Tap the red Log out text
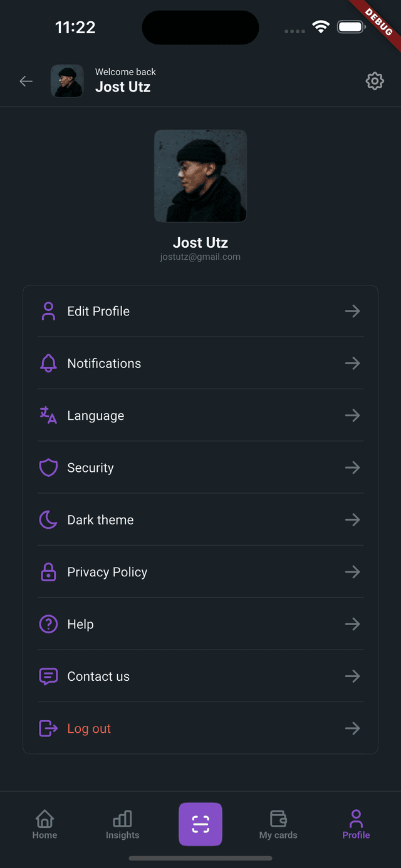This screenshot has width=401, height=868. tap(89, 728)
